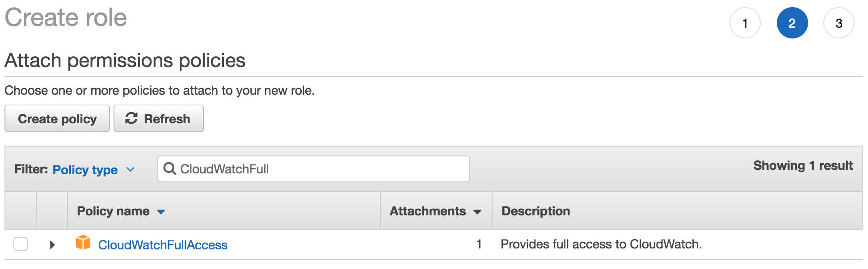Click the Create policy button
This screenshot has height=269, width=868.
tap(57, 118)
